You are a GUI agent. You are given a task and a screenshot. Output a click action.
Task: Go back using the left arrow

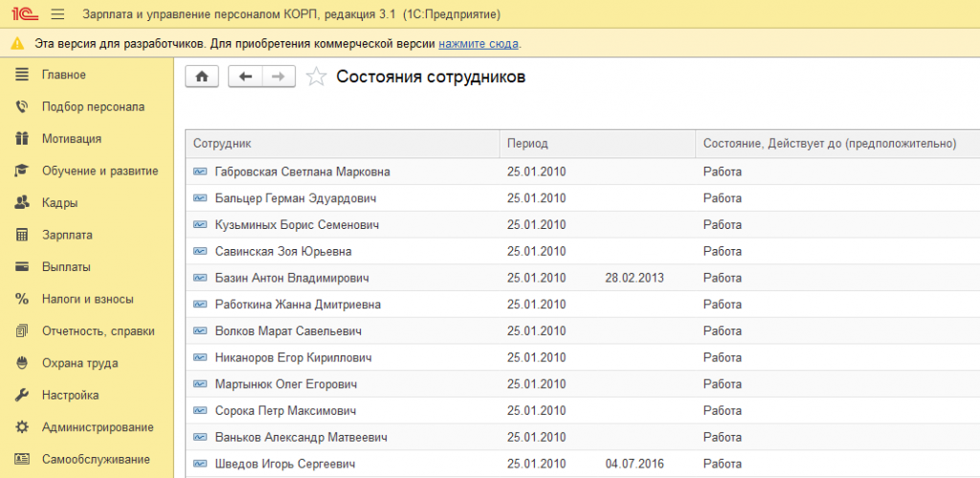pyautogui.click(x=245, y=78)
